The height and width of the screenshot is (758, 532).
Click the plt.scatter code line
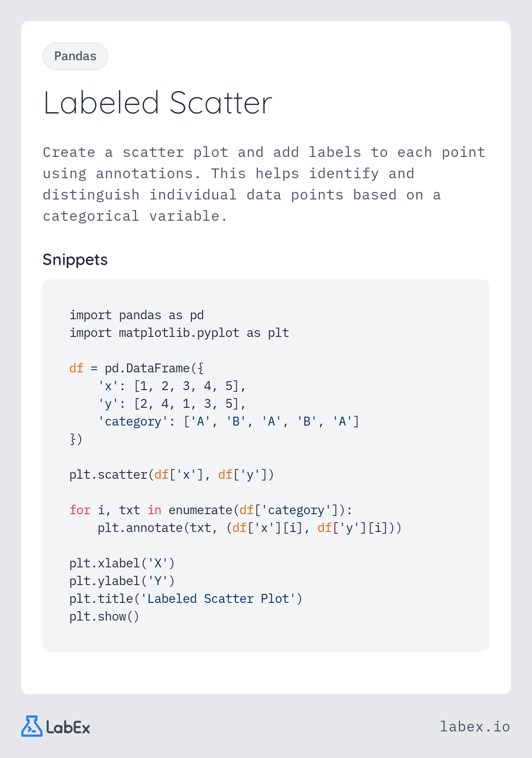(x=172, y=475)
